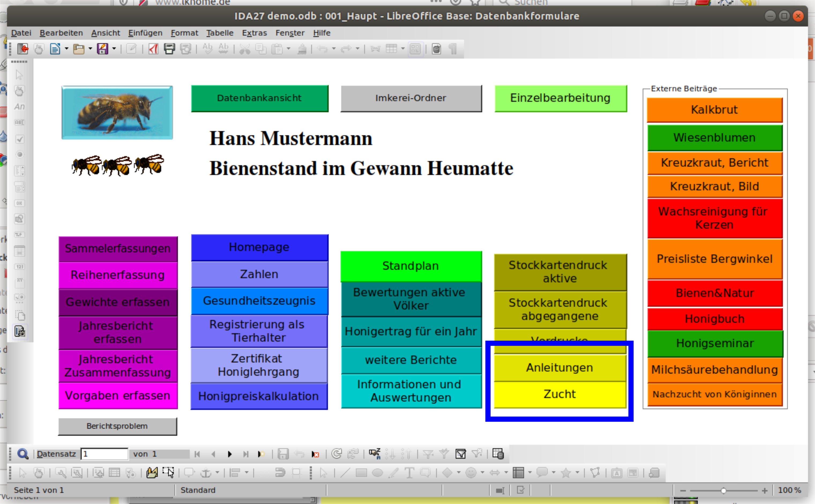Click the Datensatz record number field
This screenshot has width=815, height=504.
coord(104,454)
